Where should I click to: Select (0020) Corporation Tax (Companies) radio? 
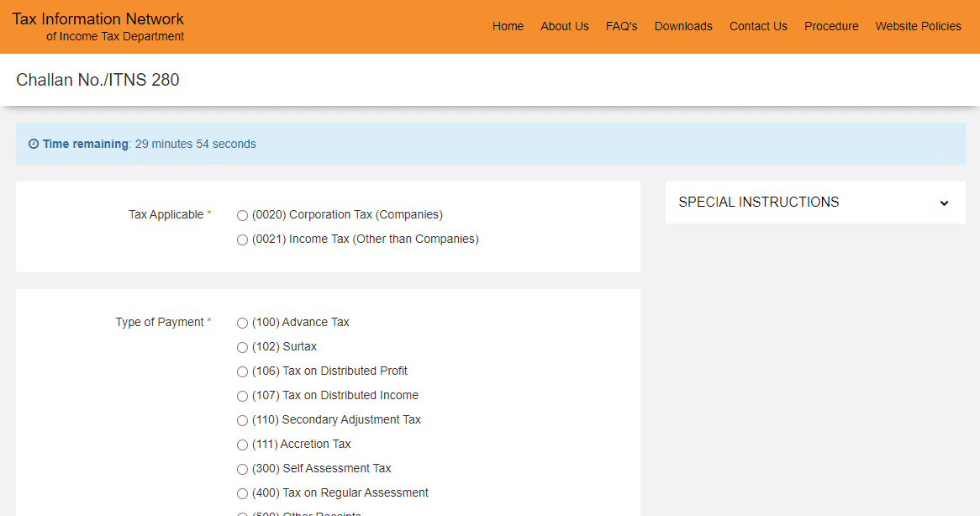(x=243, y=215)
